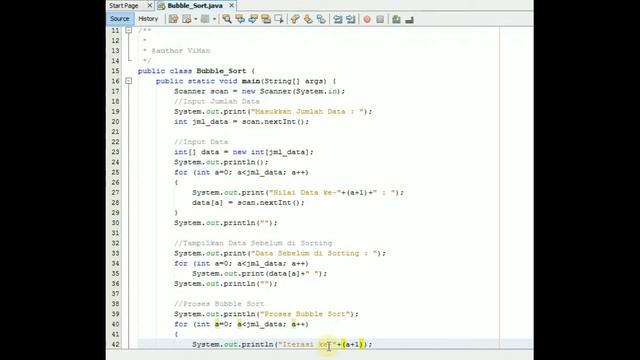Collapse the Javadoc comment fold at line 11
640x360 pixels.
pos(128,30)
